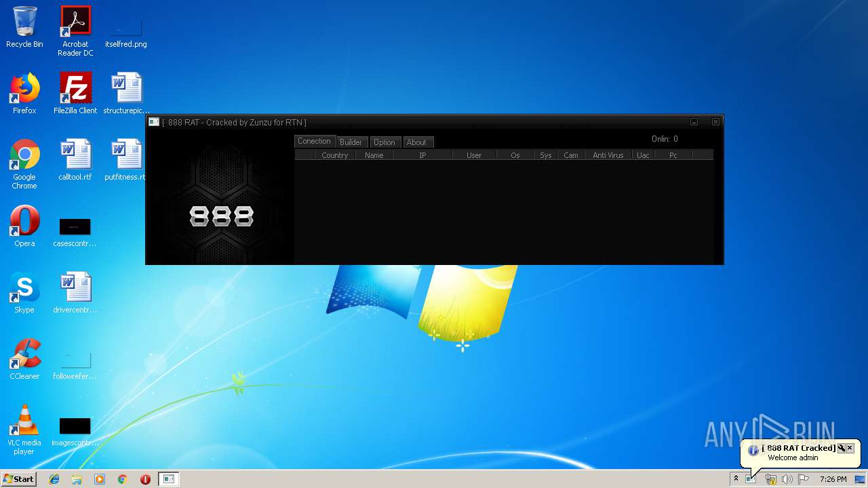This screenshot has height=488, width=868.
Task: Open Skype desktop shortcut
Action: [24, 293]
